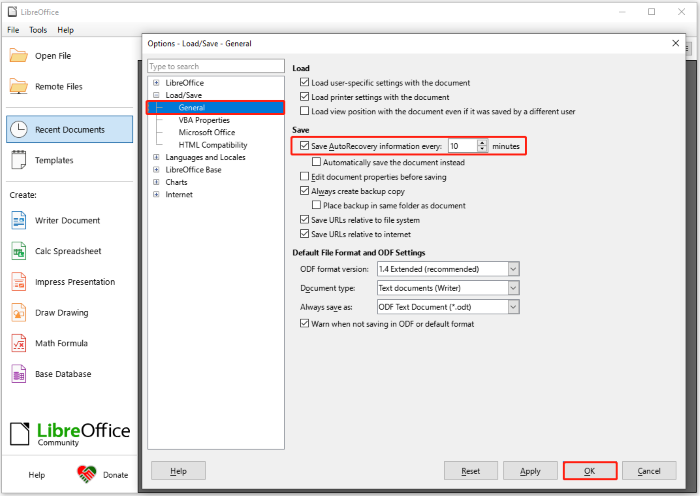Enable Automatically save the document instead
The image size is (700, 496).
click(317, 162)
